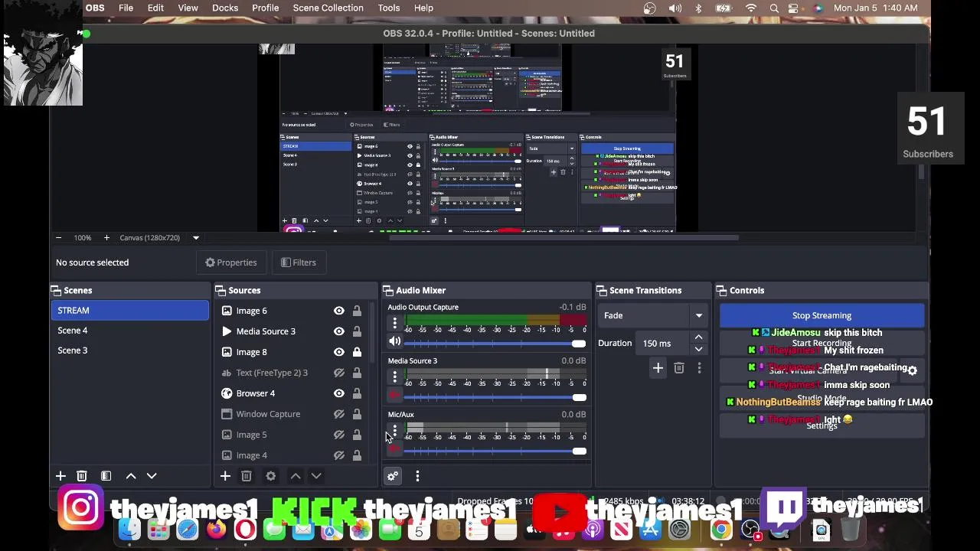
Task: Open transition properties three dots
Action: click(699, 368)
